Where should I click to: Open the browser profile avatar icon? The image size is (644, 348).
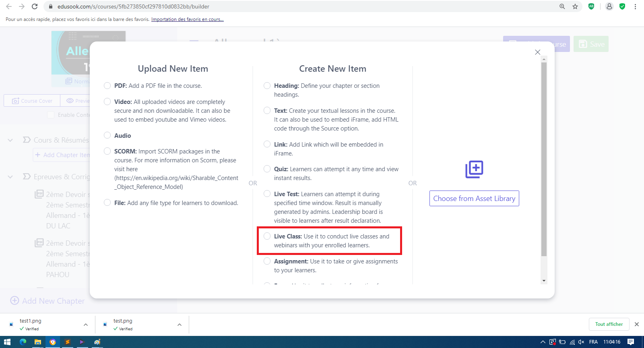click(609, 6)
